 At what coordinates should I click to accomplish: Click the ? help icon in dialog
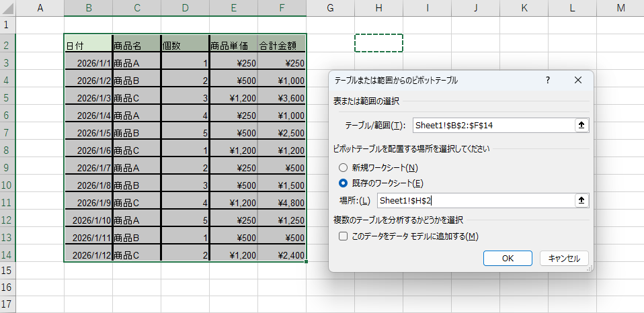[548, 80]
